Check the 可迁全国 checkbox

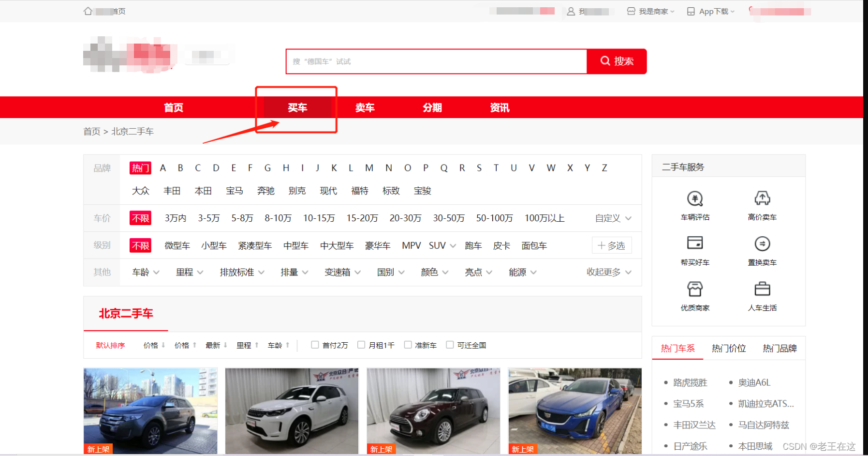click(x=450, y=345)
